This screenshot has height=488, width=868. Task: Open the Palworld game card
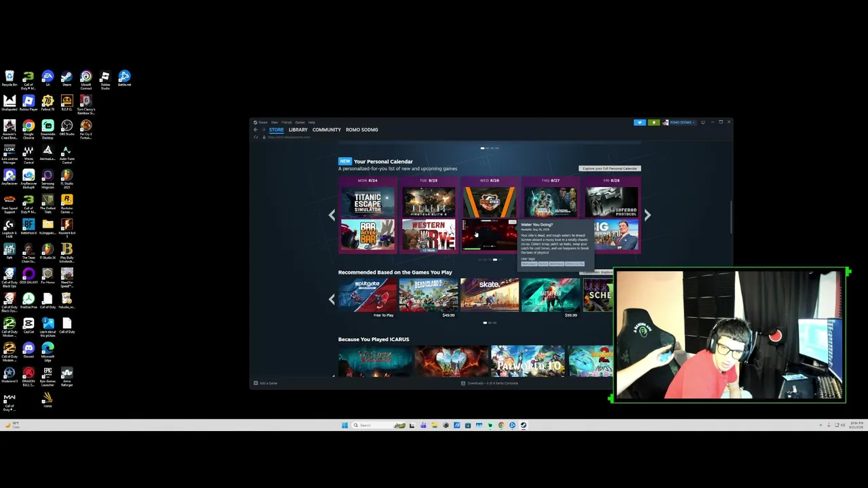(x=528, y=361)
